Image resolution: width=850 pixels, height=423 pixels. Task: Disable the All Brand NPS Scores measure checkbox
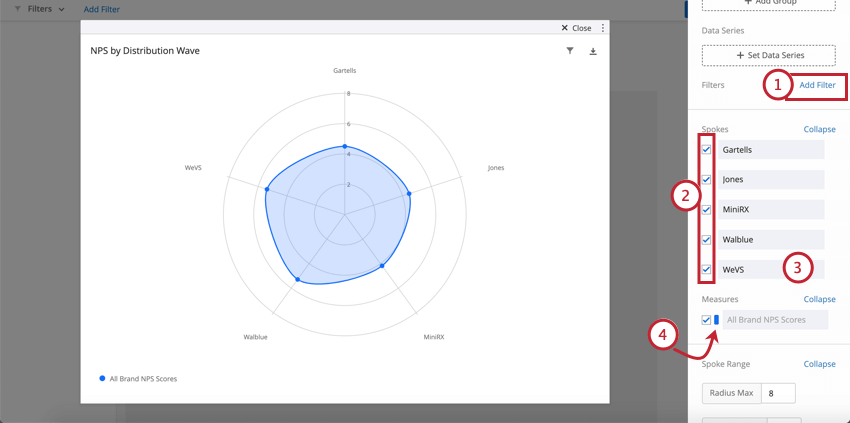coord(706,320)
